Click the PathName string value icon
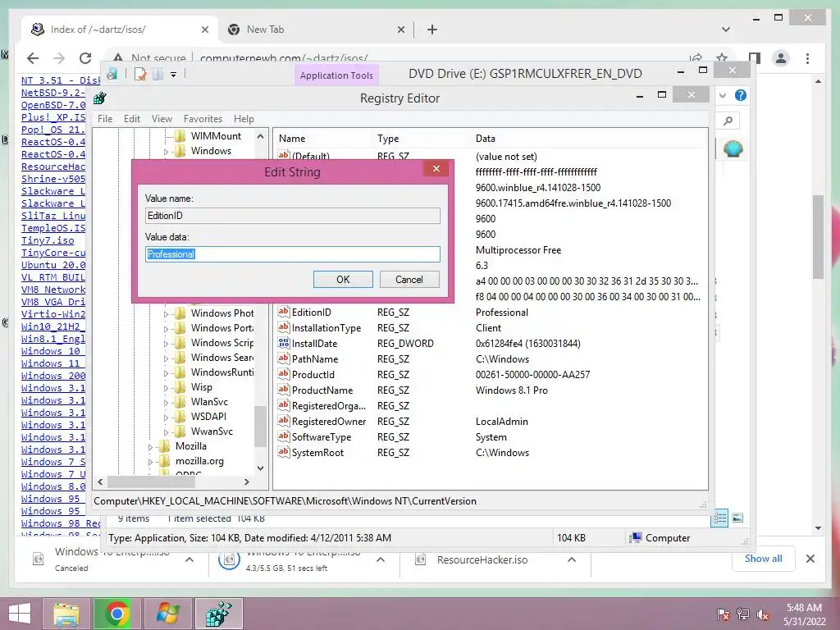840x630 pixels. pyautogui.click(x=283, y=358)
